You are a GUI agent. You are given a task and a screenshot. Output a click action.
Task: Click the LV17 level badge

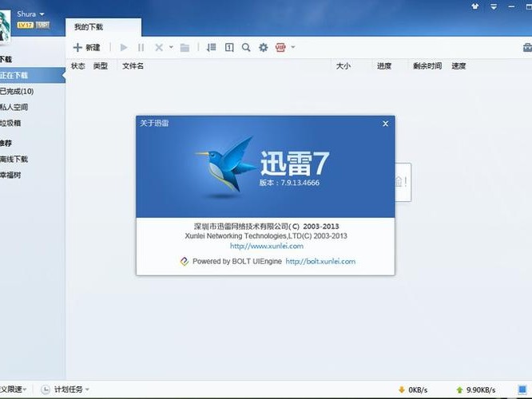25,25
